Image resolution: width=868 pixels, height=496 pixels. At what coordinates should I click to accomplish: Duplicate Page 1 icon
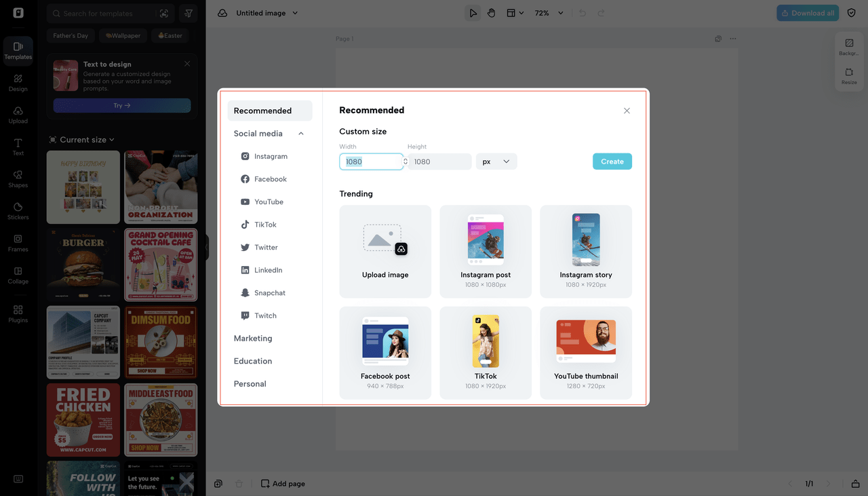[718, 39]
